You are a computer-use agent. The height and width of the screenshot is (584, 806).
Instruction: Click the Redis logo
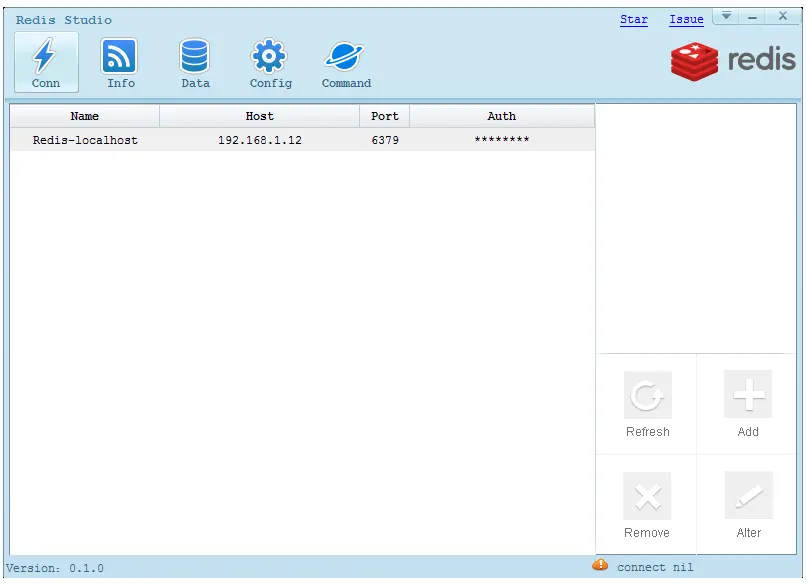734,61
